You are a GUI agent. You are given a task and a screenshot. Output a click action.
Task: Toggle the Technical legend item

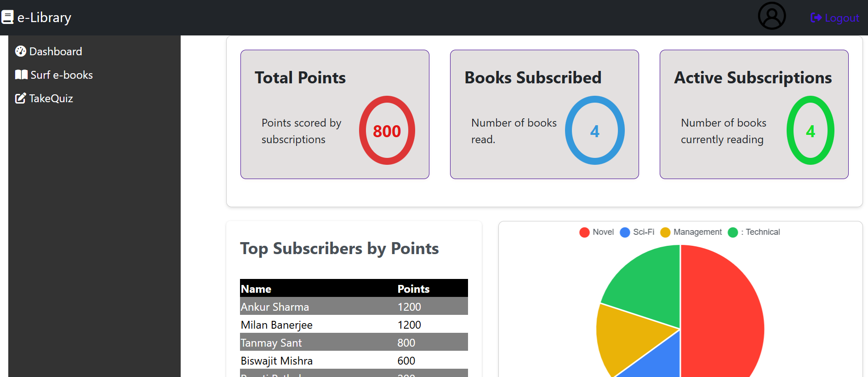tap(754, 232)
